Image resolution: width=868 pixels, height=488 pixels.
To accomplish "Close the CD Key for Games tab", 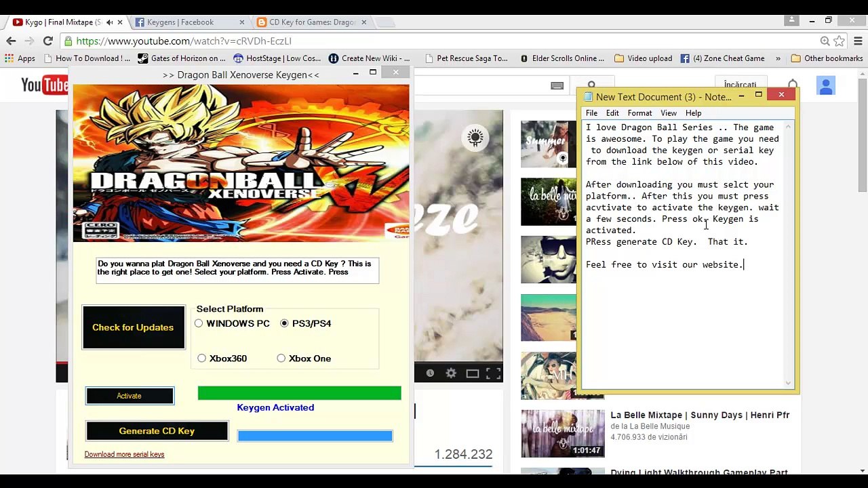I will point(363,22).
